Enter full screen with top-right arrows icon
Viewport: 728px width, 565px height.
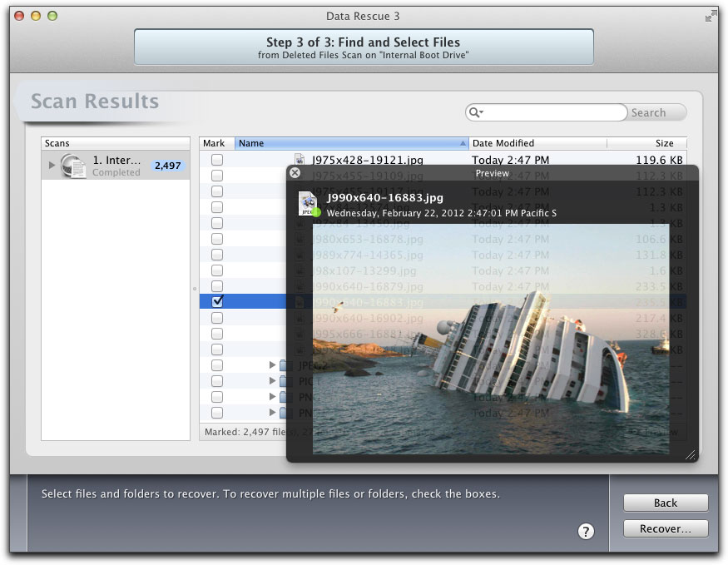point(710,16)
